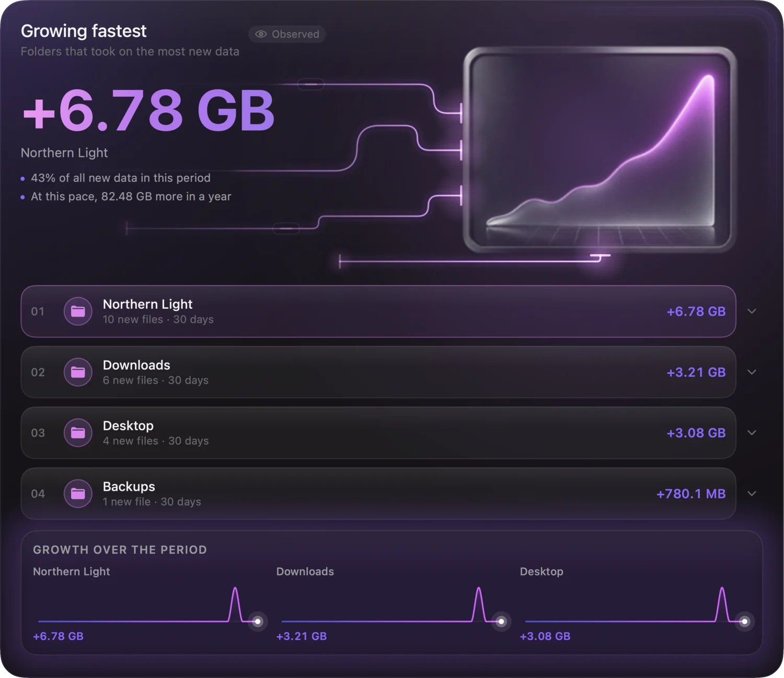Click the Downloads sparkline label
The image size is (784, 678).
click(305, 571)
